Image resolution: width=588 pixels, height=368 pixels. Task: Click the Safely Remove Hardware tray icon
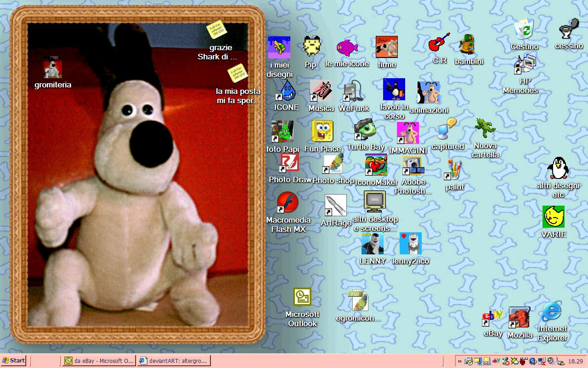[x=469, y=361]
